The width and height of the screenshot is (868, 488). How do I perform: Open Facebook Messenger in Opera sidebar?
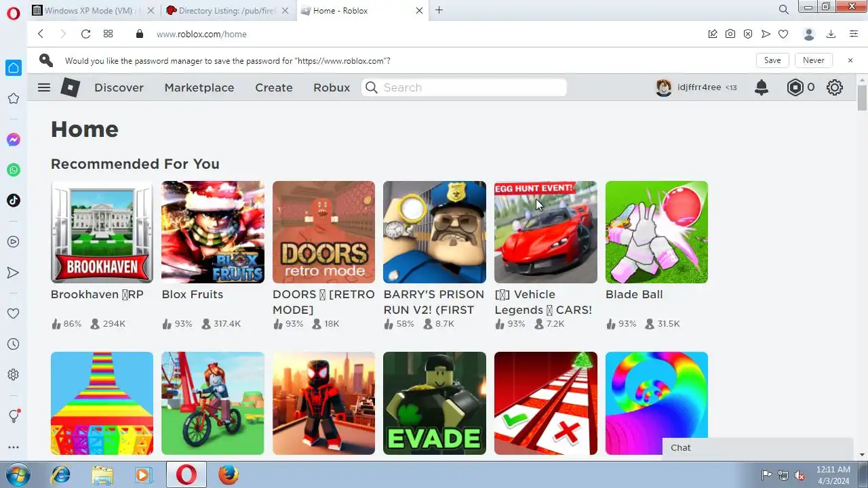tap(14, 140)
